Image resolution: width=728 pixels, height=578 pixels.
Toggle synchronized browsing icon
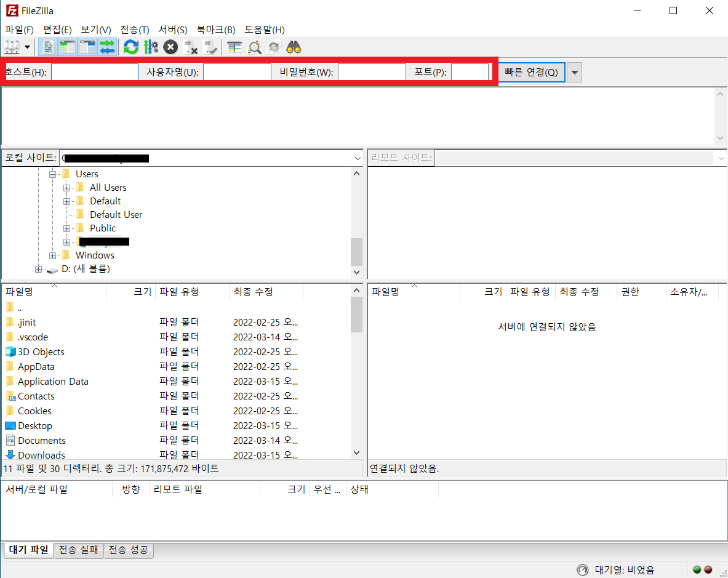click(274, 47)
